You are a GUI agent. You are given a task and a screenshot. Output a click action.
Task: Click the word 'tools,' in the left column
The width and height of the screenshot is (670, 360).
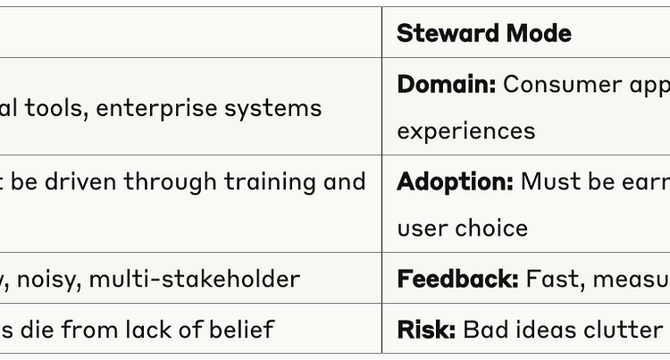56,108
